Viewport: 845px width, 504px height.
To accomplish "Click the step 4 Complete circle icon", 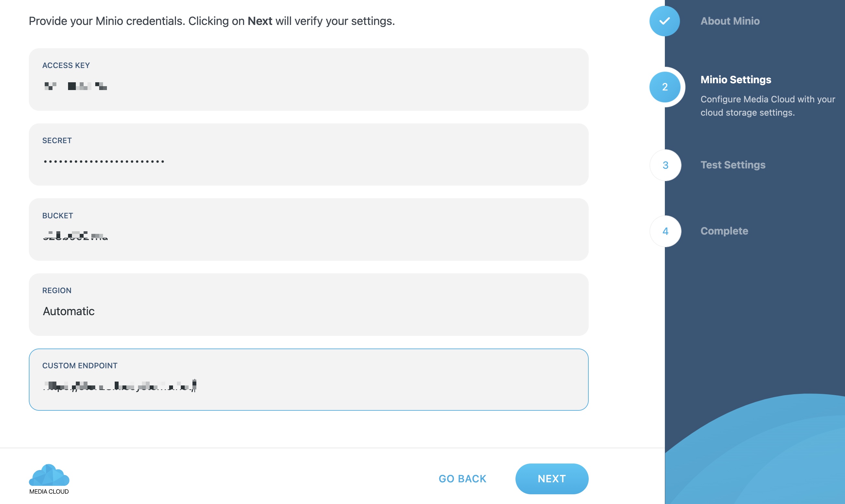I will pyautogui.click(x=666, y=230).
